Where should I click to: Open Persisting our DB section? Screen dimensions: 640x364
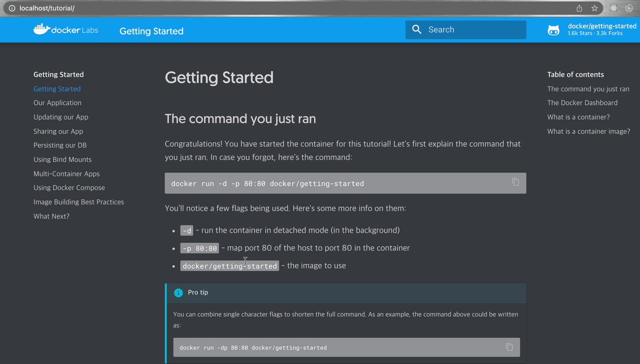coord(60,145)
